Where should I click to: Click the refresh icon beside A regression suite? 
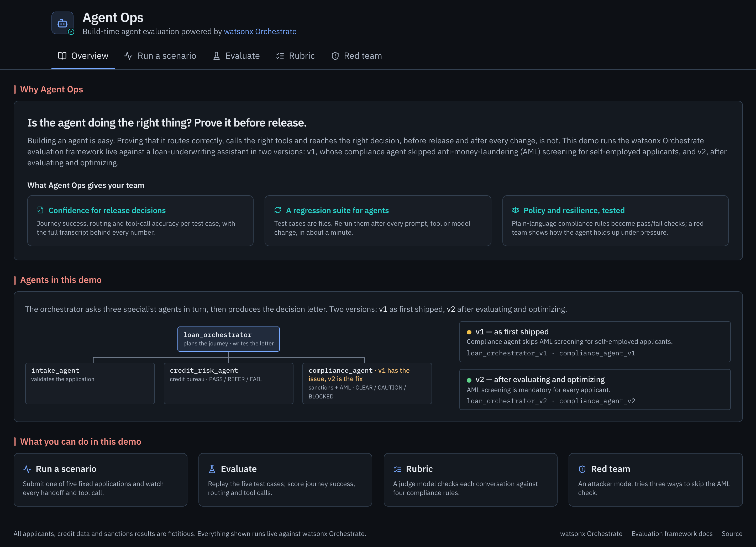pyautogui.click(x=278, y=210)
